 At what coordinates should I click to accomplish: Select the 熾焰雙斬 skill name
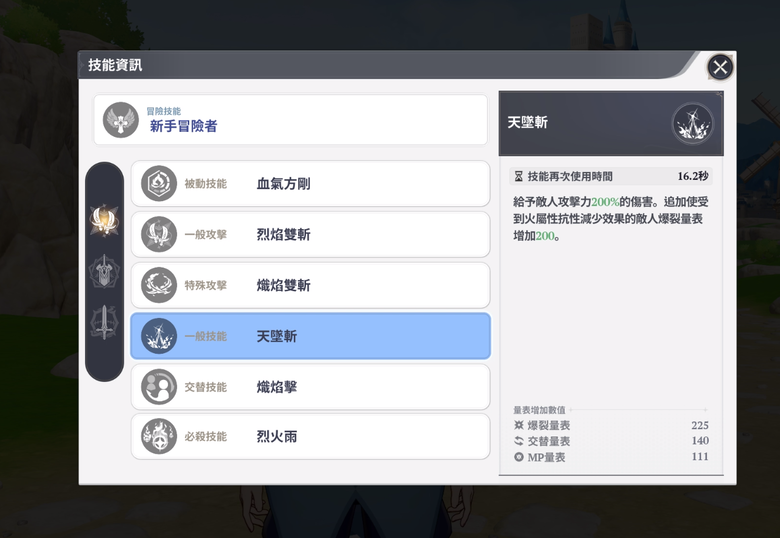[284, 285]
